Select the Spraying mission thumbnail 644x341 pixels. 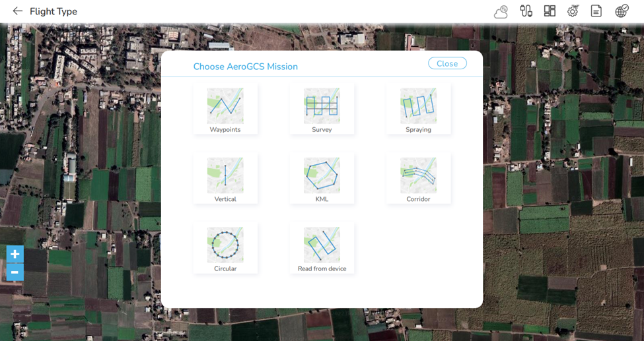point(418,106)
